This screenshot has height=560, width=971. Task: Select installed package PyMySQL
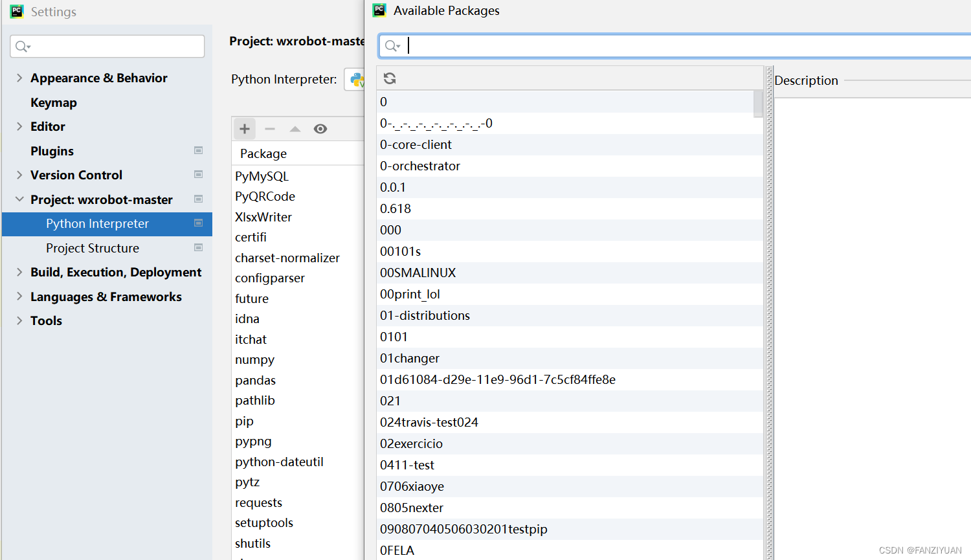pos(262,176)
